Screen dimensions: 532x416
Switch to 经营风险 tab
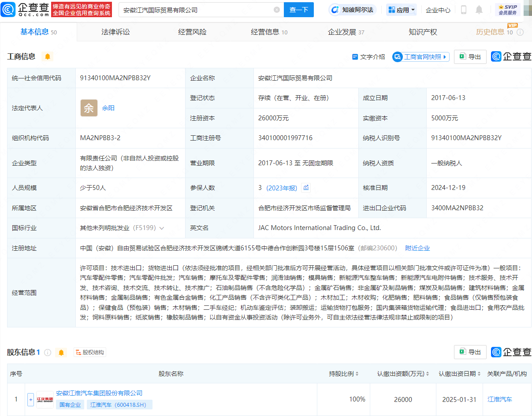tap(192, 32)
